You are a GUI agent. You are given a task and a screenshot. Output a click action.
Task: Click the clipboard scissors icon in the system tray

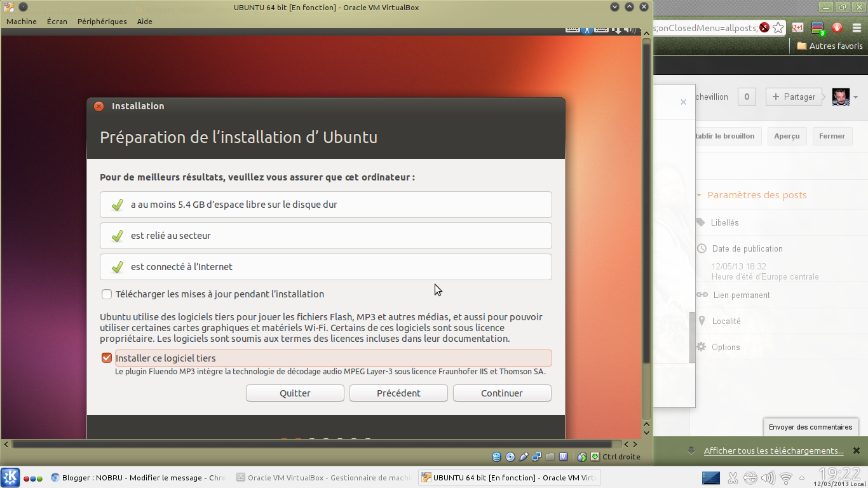(x=733, y=478)
